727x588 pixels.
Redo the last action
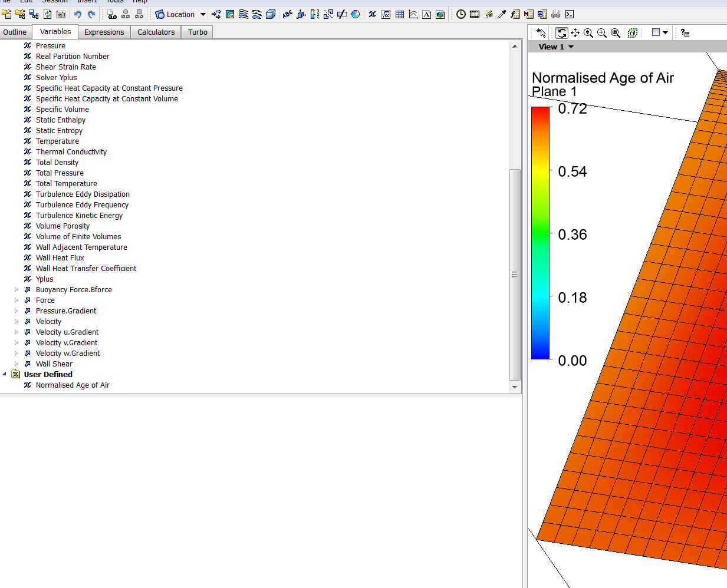(91, 14)
